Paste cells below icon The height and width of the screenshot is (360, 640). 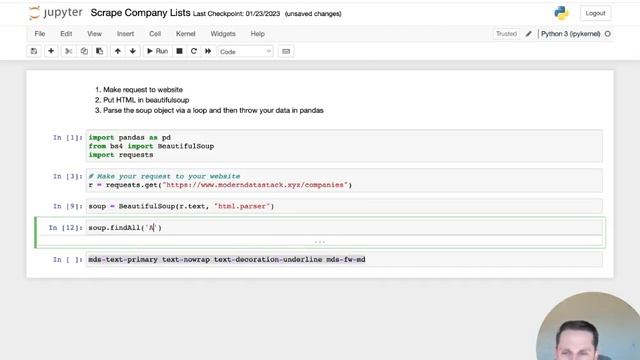tap(100, 51)
